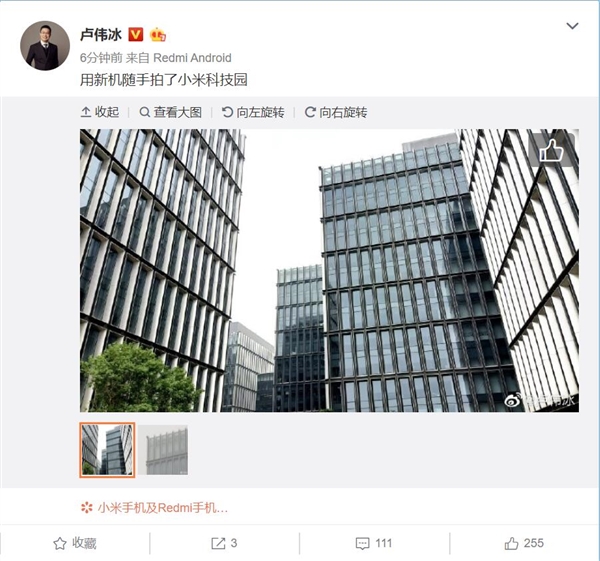
Task: Repost using the share icon showing 3
Action: (x=224, y=543)
